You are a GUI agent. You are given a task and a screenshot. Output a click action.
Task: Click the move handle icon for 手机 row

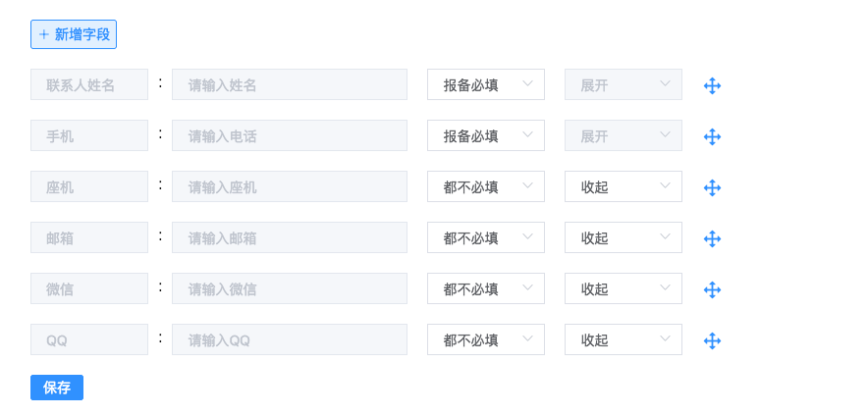[712, 136]
